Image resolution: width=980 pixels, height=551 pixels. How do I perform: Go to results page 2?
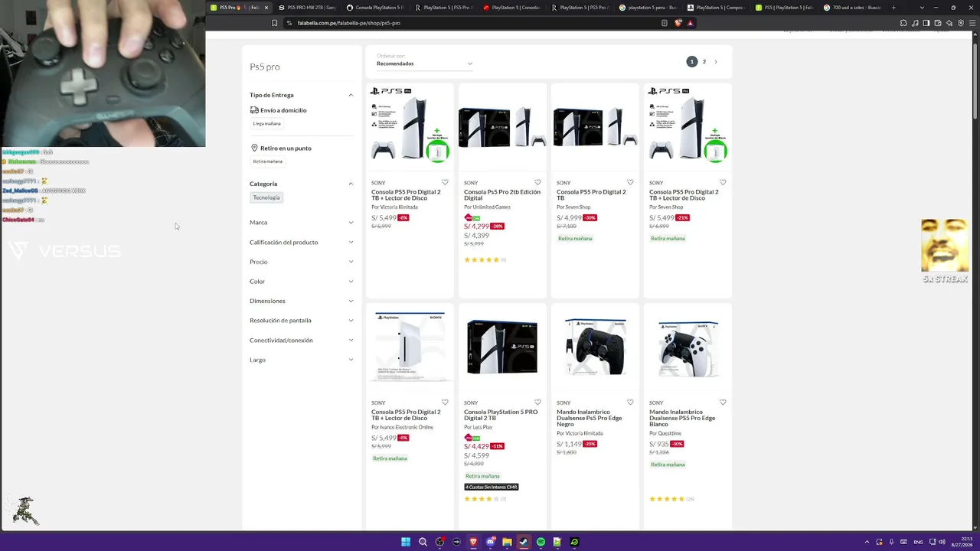click(704, 62)
